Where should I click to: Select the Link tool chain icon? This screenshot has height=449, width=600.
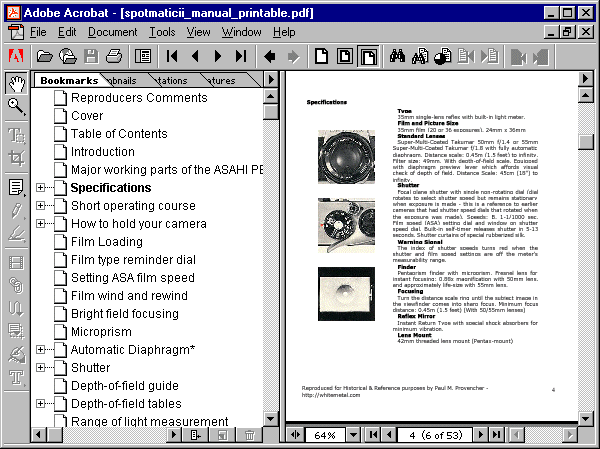[x=16, y=286]
